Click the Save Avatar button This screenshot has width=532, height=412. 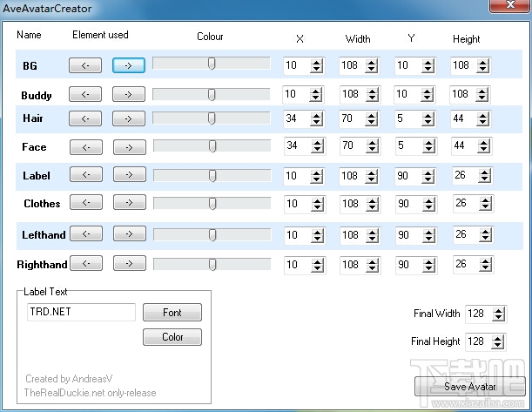[x=470, y=386]
